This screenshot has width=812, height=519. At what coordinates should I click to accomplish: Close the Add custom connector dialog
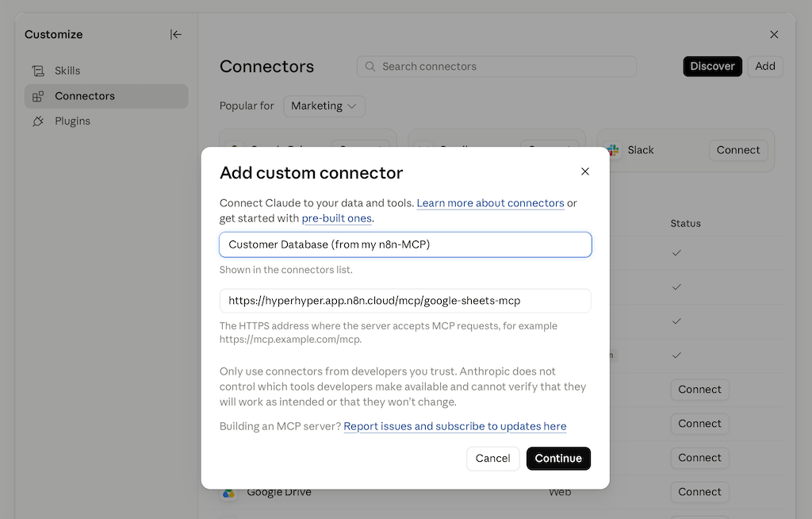click(585, 171)
